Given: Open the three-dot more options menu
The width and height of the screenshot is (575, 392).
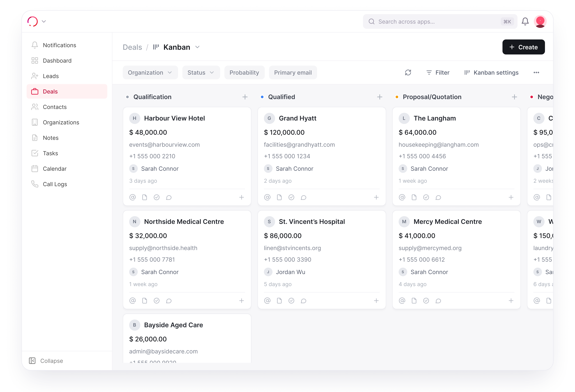Looking at the screenshot, I should 536,72.
